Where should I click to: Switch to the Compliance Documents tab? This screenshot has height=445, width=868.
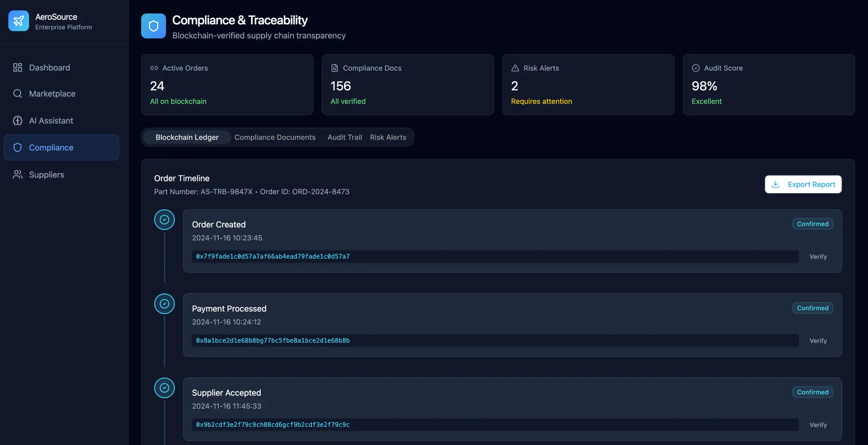pos(275,137)
